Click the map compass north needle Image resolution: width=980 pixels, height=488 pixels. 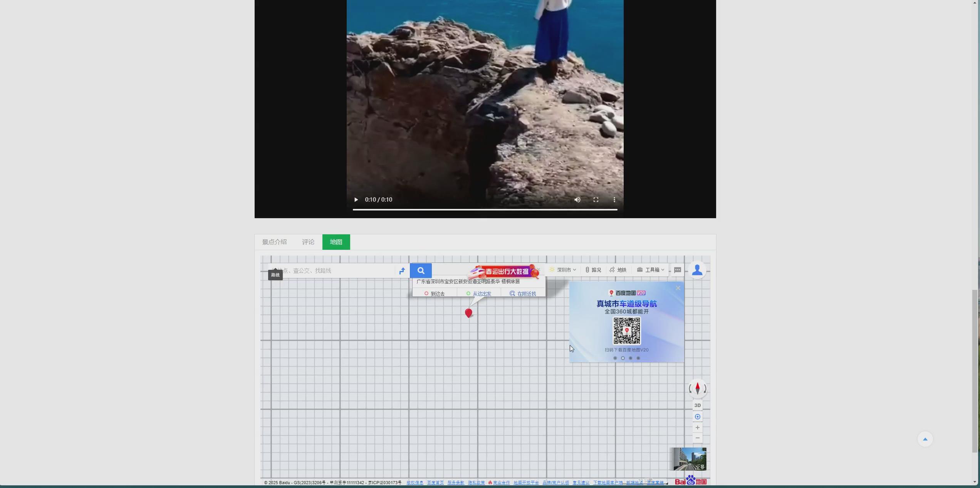coord(698,389)
